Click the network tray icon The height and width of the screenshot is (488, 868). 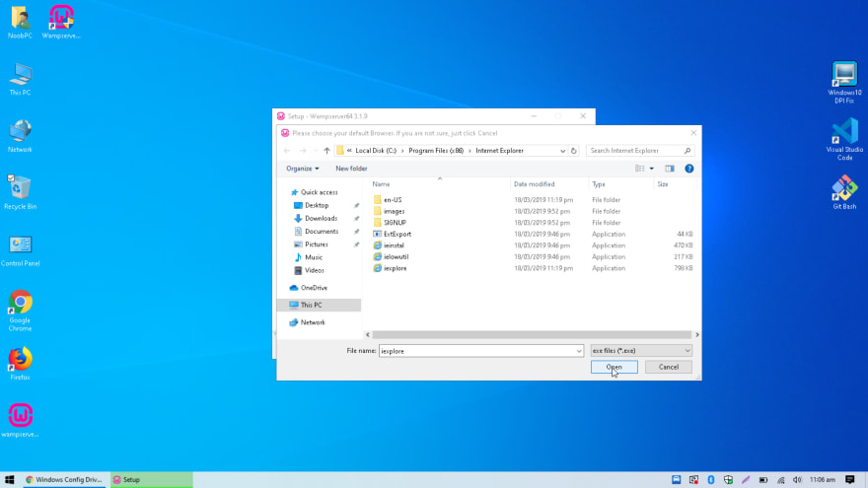[780, 480]
